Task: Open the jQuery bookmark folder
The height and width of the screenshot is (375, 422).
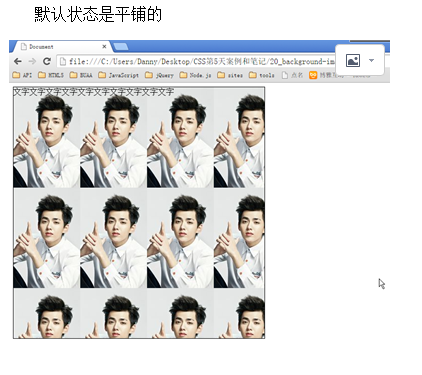Action: [159, 75]
